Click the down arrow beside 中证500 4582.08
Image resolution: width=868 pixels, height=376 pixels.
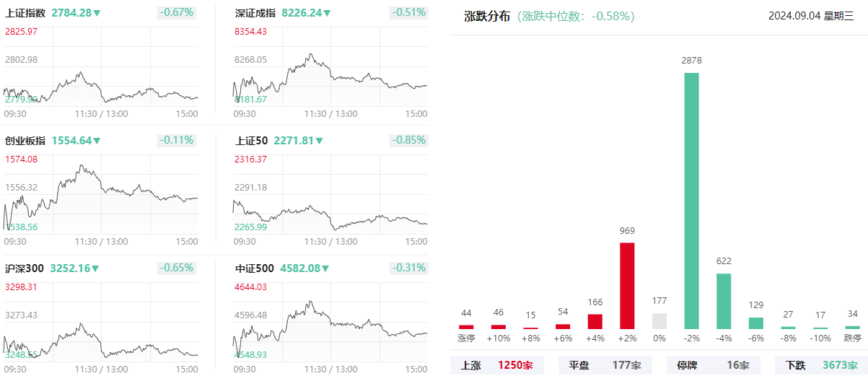point(325,268)
